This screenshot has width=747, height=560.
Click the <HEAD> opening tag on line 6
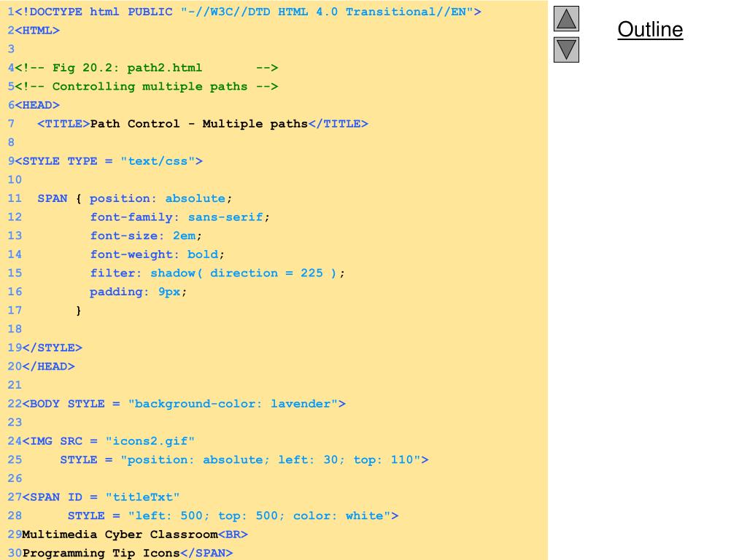point(37,105)
